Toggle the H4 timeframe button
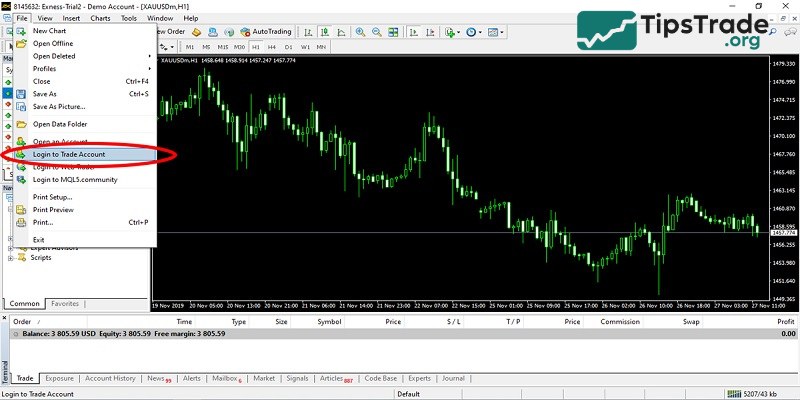The image size is (800, 400). tap(271, 47)
